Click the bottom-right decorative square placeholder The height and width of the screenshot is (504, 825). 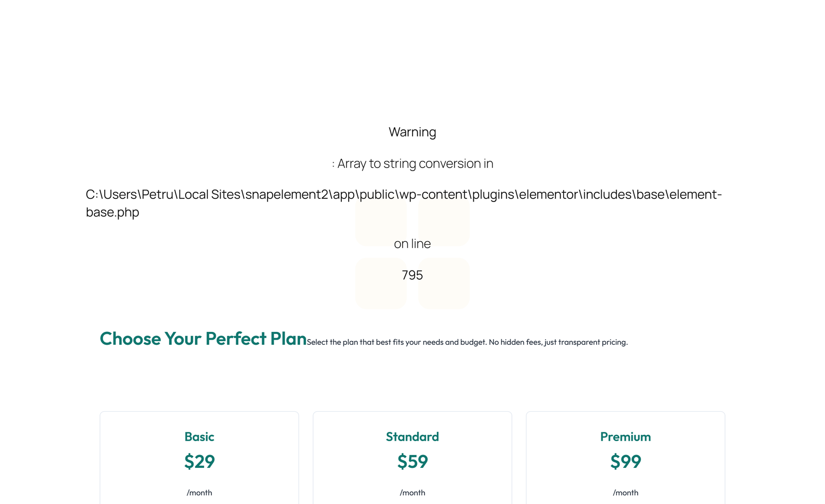[x=443, y=283]
